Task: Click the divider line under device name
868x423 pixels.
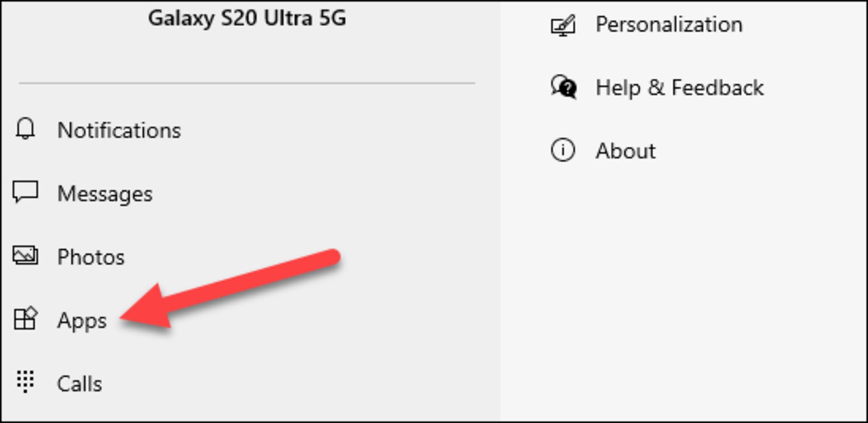Action: click(247, 83)
